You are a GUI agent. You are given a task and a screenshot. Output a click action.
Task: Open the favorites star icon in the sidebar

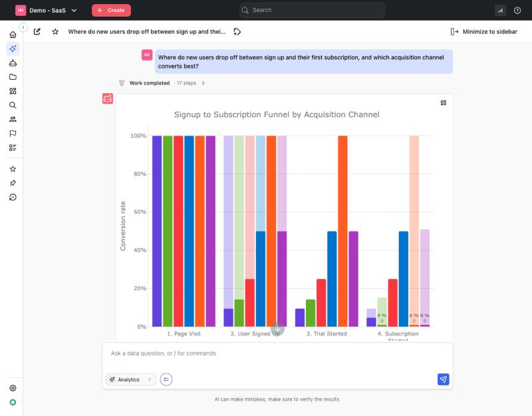(13, 169)
